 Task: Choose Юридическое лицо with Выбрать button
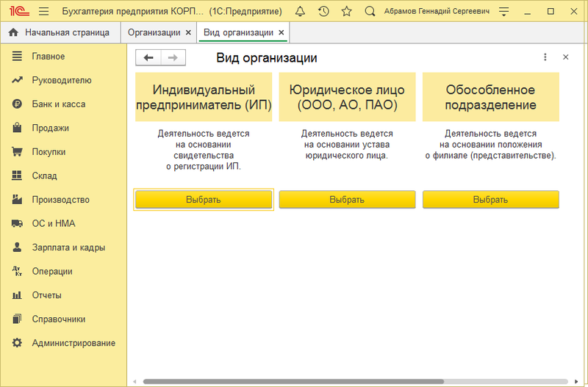(x=347, y=200)
